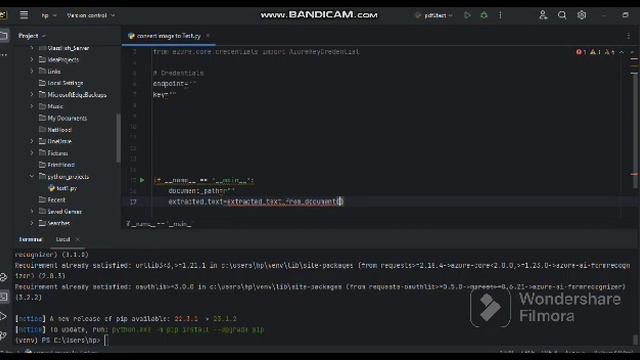Collapse the python_projects folder
Screen dimensions: 640x360
point(32,177)
